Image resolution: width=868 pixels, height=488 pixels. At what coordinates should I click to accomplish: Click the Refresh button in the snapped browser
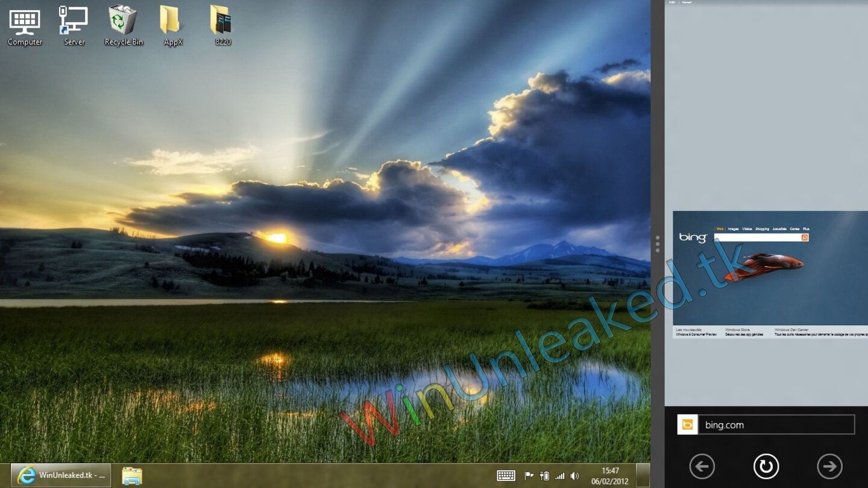tap(765, 466)
